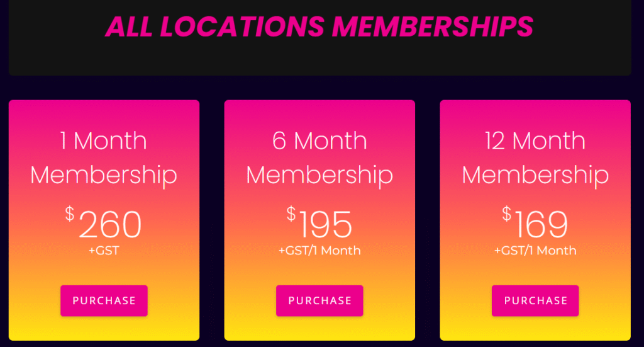Viewport: 644px width, 347px height.
Task: Click Purchase for the 6 Month Membership
Action: tap(319, 300)
